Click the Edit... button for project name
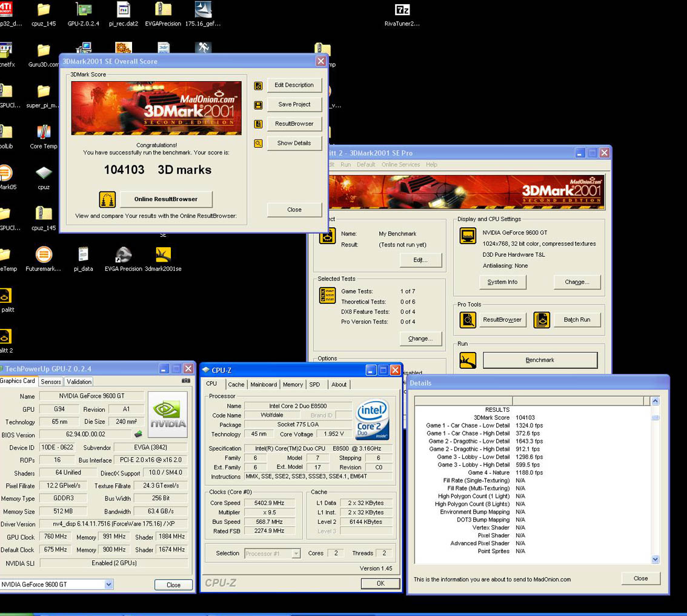 click(420, 260)
